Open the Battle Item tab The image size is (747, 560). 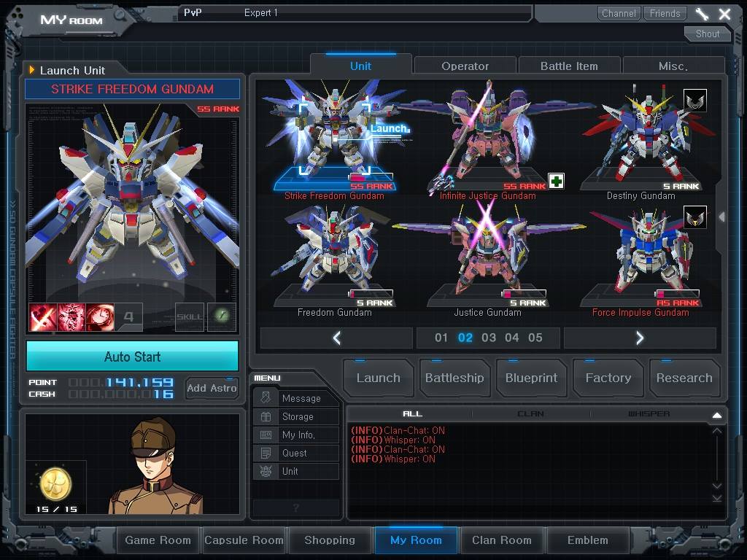(x=569, y=66)
